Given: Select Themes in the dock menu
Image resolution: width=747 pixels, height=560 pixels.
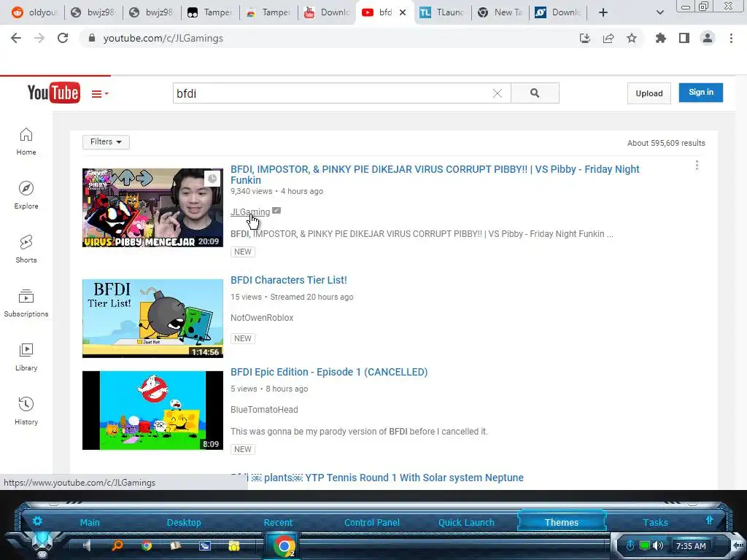Looking at the screenshot, I should (561, 522).
